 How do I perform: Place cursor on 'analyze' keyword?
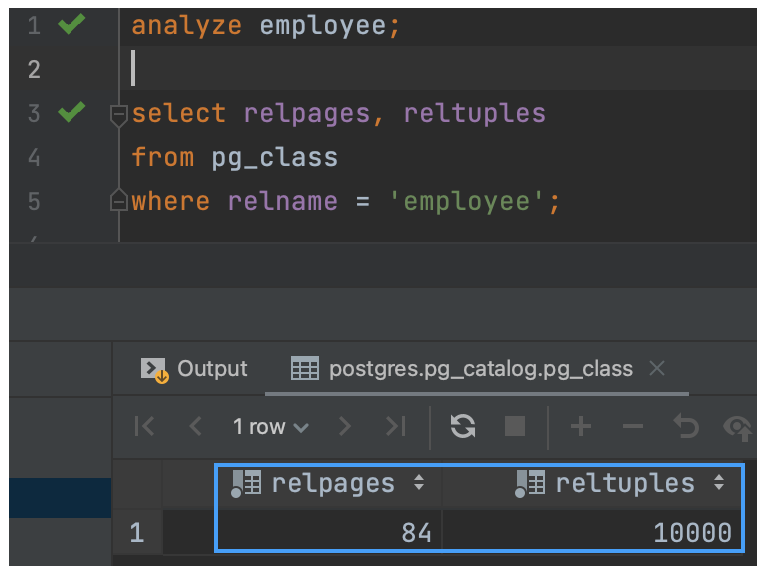[187, 26]
